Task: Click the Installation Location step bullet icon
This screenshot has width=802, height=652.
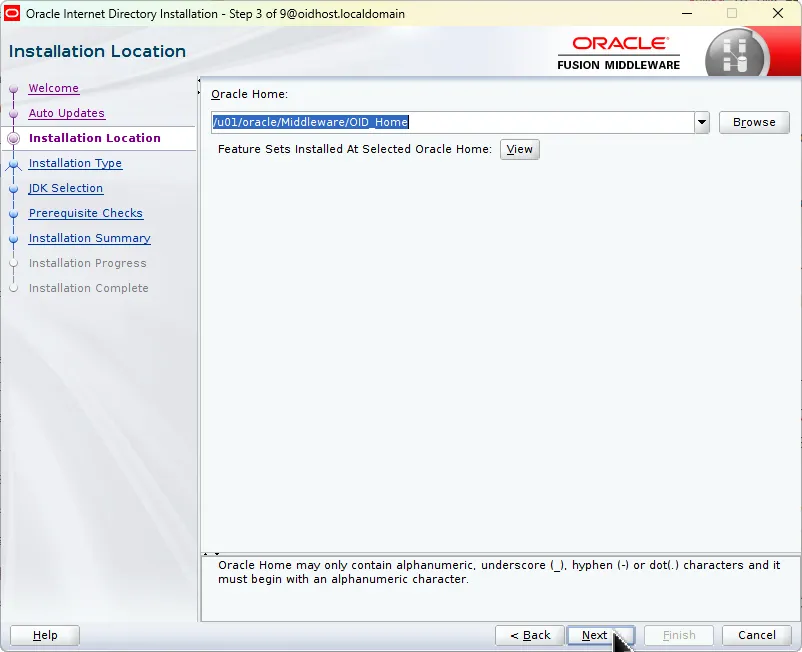Action: [14, 138]
